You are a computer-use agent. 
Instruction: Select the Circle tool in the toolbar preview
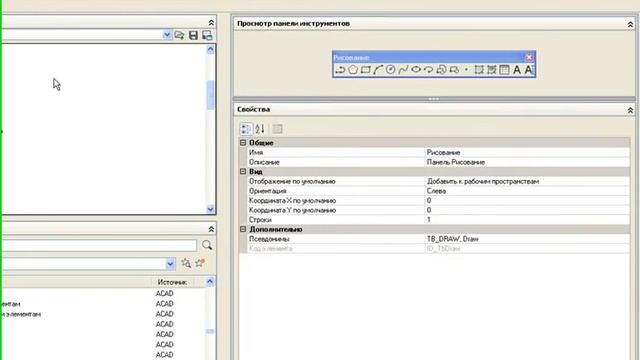click(x=391, y=70)
